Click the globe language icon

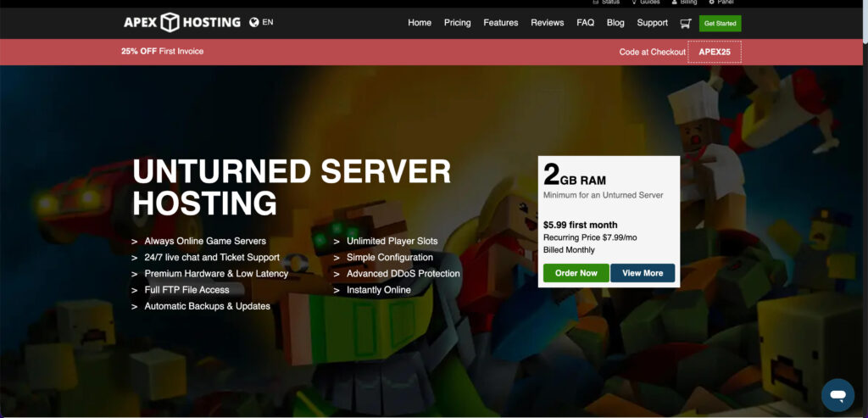[254, 22]
